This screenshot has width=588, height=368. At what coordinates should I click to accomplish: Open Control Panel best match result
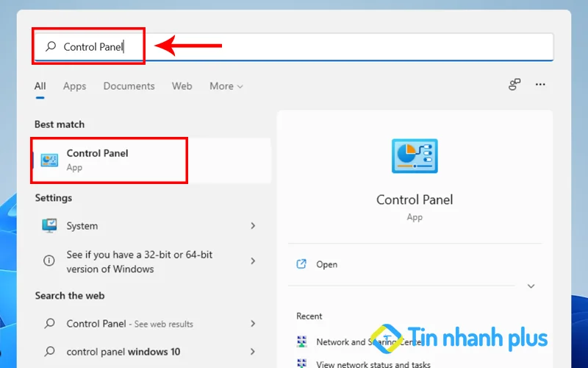point(152,160)
